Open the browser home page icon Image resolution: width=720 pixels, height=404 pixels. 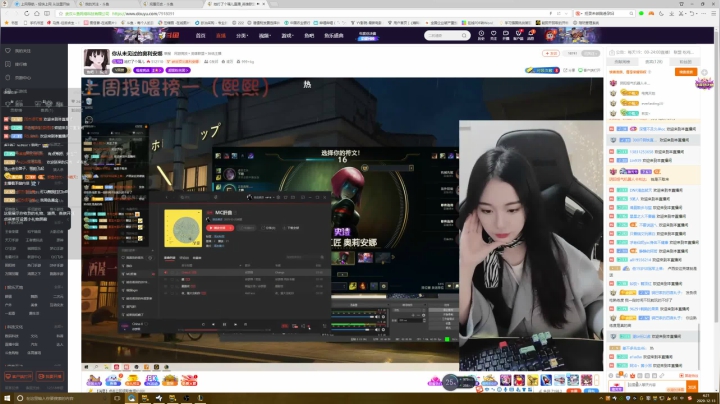pos(37,13)
